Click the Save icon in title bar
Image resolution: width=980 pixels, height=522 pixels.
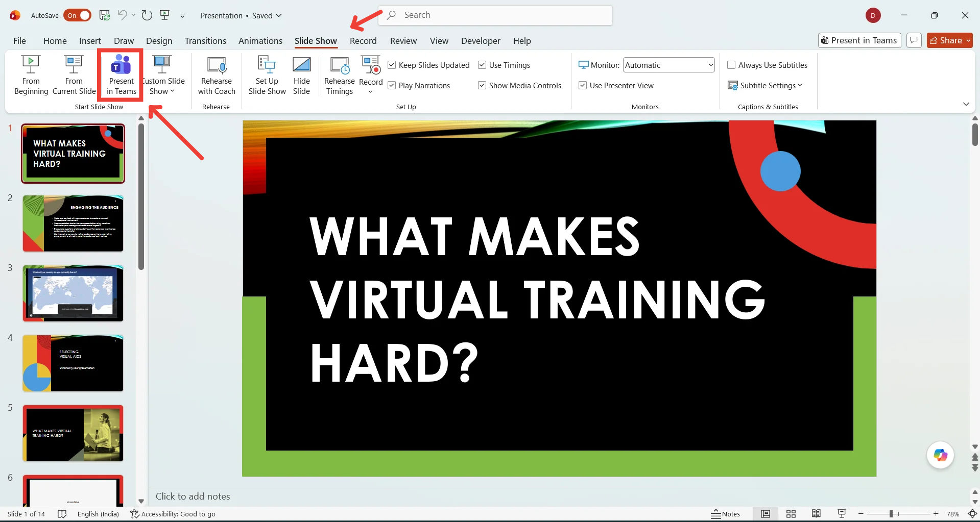point(104,15)
